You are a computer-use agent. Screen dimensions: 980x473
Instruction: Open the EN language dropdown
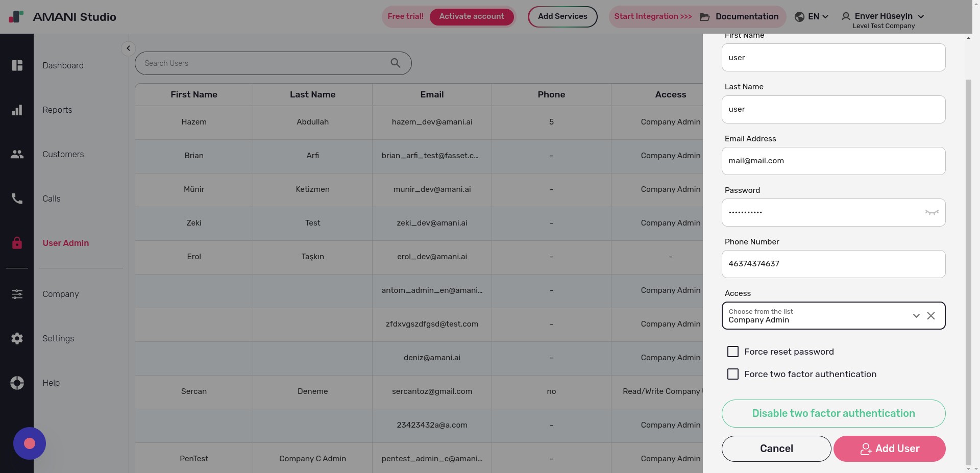(812, 16)
